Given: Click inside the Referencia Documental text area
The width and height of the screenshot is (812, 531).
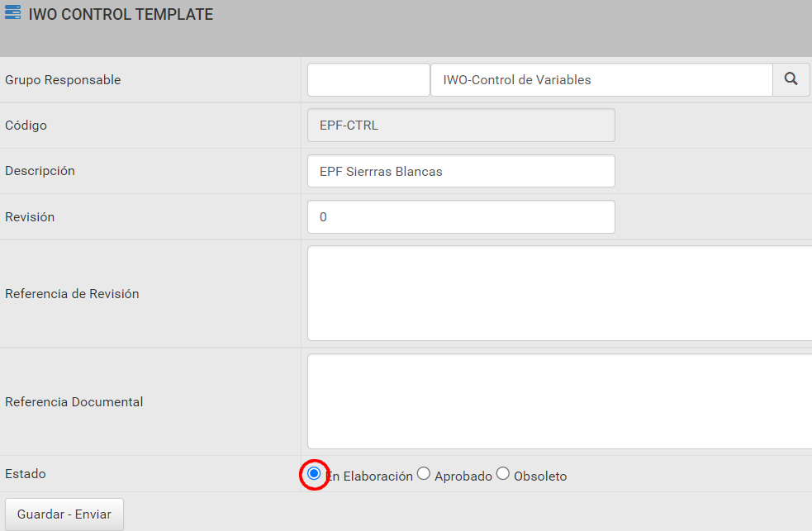Looking at the screenshot, I should point(560,401).
